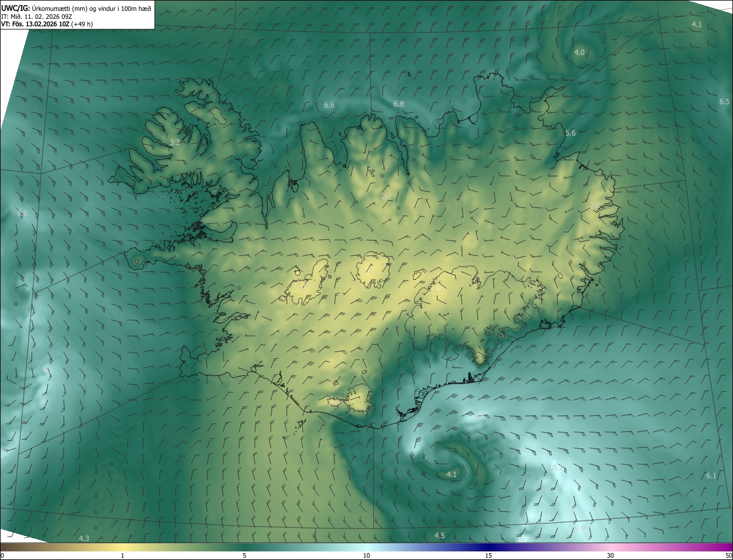Click the colorbar tick label 10

pos(366,555)
